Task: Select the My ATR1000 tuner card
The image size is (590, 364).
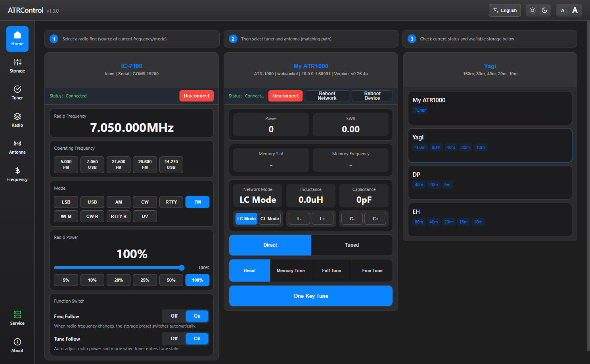Action: [x=490, y=108]
